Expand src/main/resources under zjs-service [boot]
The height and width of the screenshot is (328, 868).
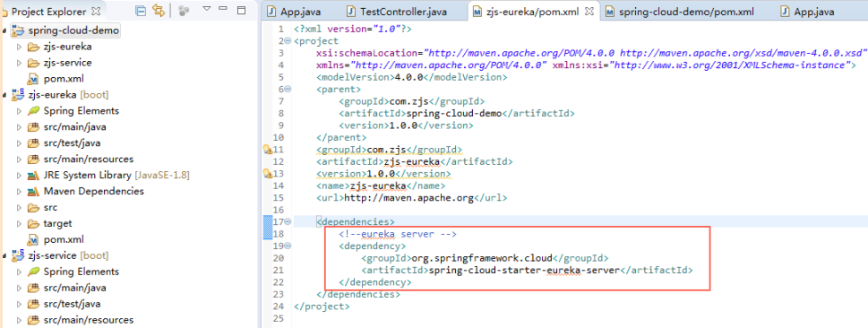[x=20, y=320]
